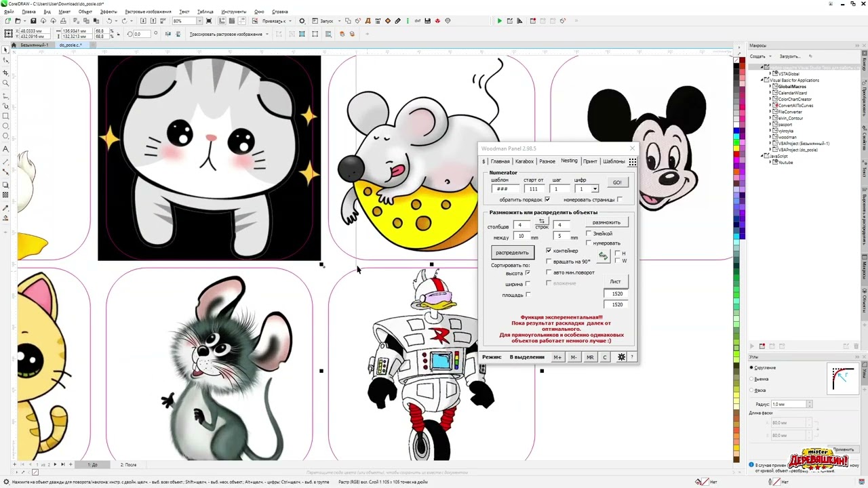Click the 'GO!' button in Numerator

pyautogui.click(x=617, y=182)
